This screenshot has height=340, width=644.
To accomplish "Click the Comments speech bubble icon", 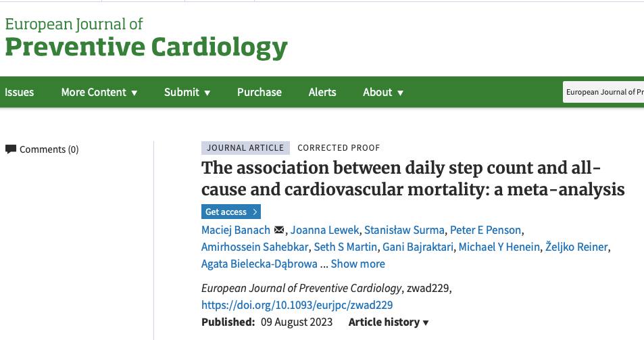I will [x=11, y=149].
